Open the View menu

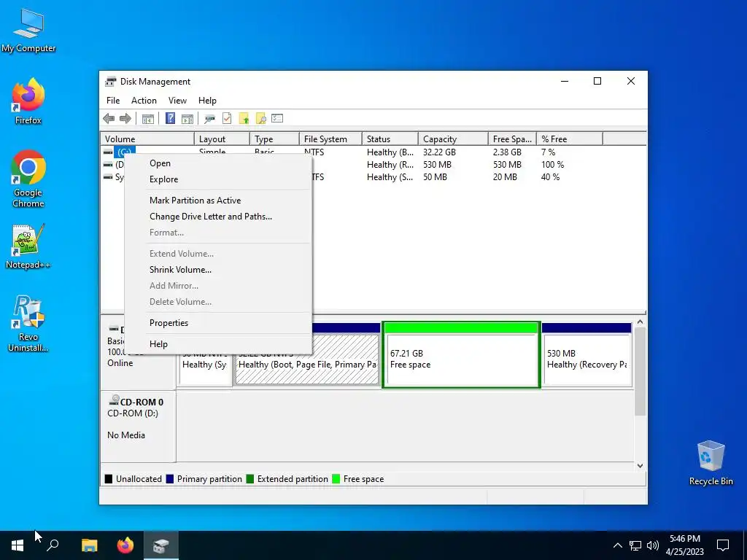[x=177, y=101]
